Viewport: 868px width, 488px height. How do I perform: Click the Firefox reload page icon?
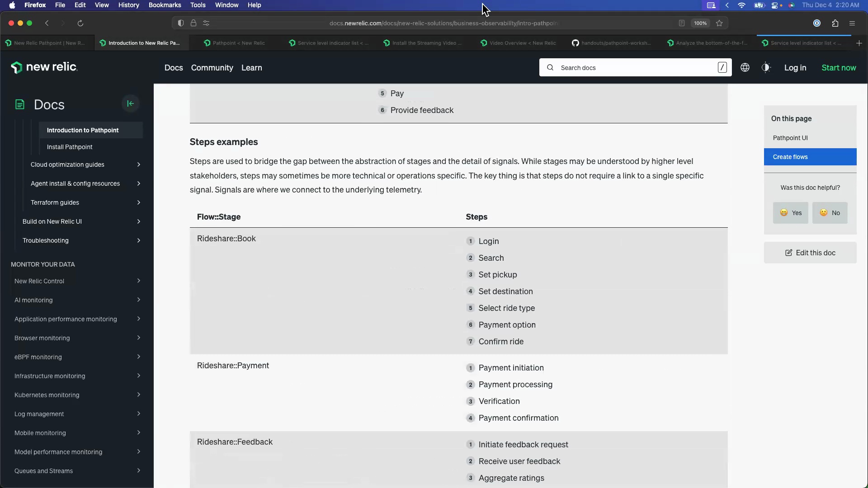pyautogui.click(x=80, y=23)
